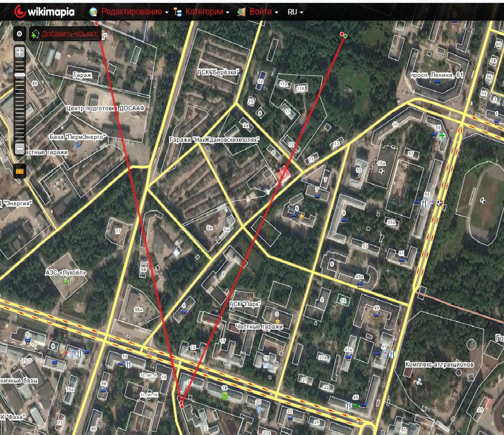Select the ruler distance measurement tool

coord(20,171)
